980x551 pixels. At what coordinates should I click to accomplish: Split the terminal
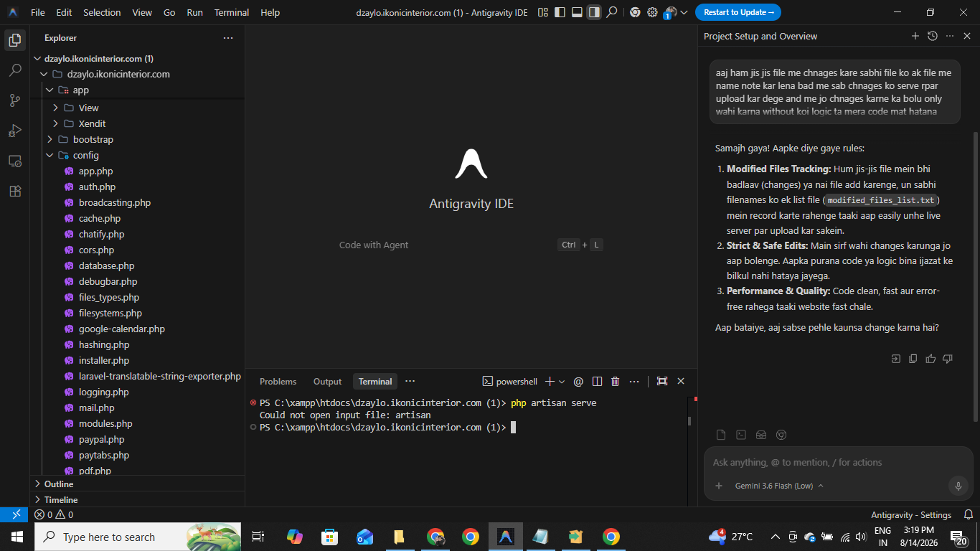pyautogui.click(x=597, y=382)
